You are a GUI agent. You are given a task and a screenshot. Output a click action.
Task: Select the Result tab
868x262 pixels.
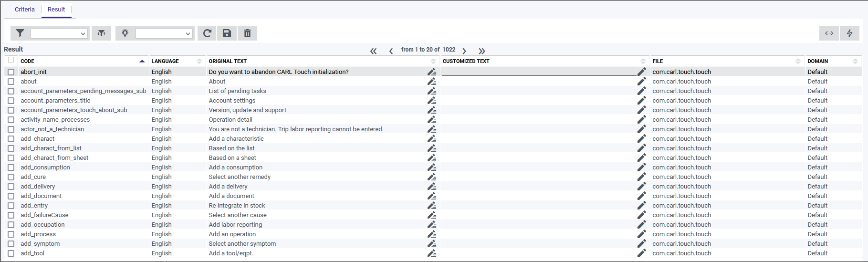pos(56,10)
